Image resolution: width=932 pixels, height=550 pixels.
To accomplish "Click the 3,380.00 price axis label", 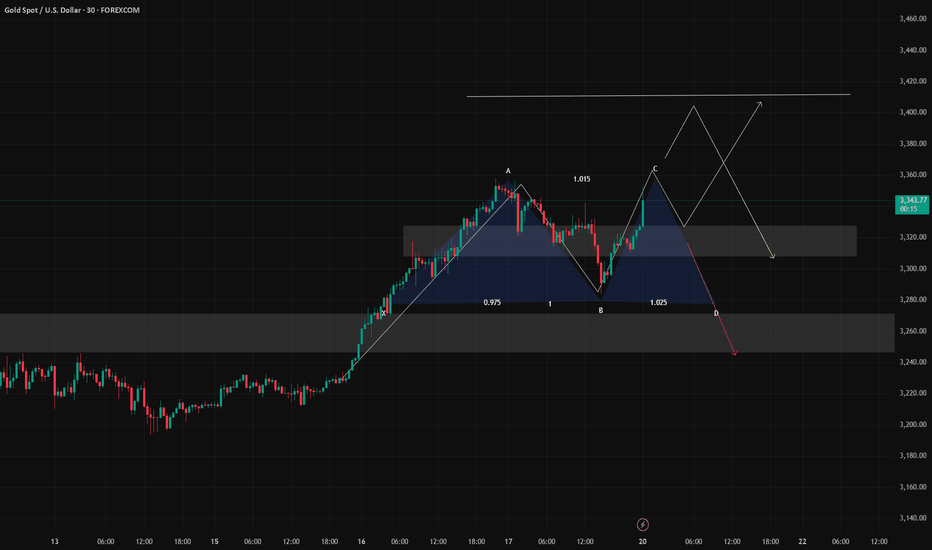I will click(x=912, y=143).
